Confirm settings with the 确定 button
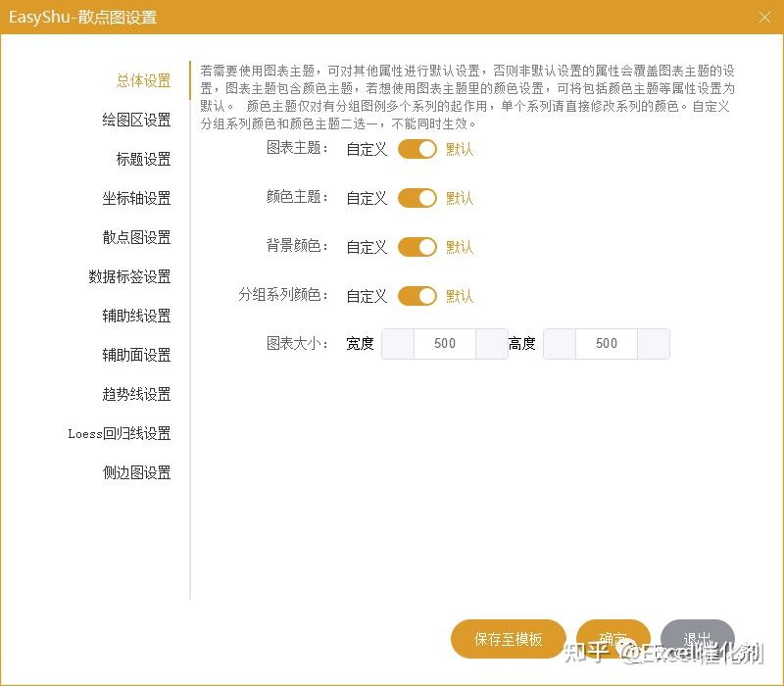This screenshot has height=686, width=784. (612, 638)
